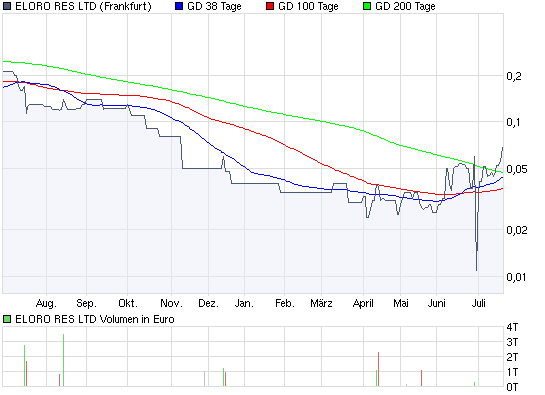Click the '3T' volume axis value
This screenshot has width=545, height=395.
[512, 342]
